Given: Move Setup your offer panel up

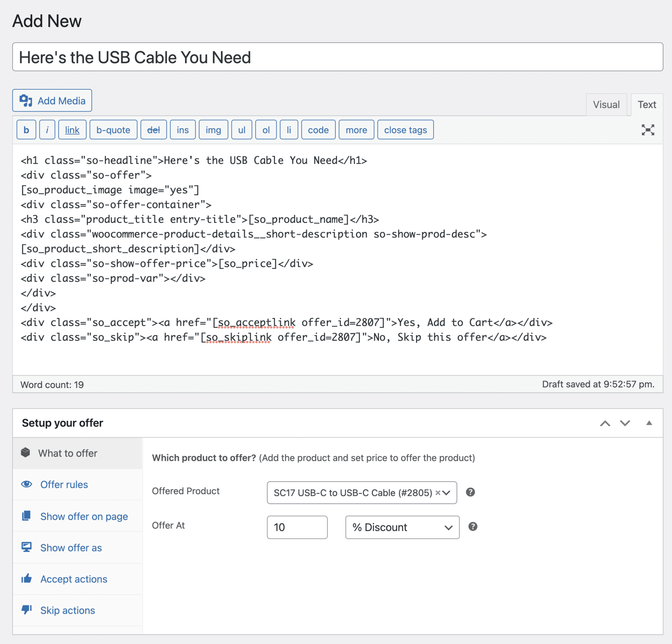Looking at the screenshot, I should [x=605, y=423].
